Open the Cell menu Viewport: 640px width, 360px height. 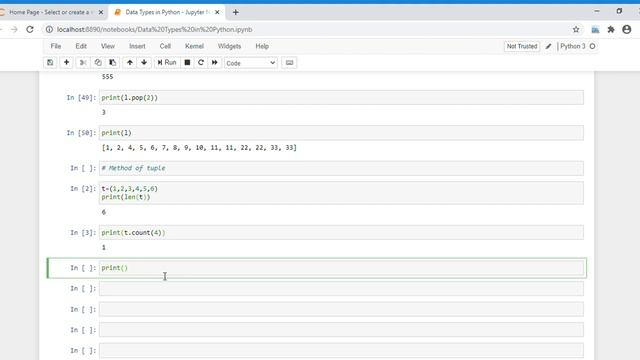tap(165, 46)
